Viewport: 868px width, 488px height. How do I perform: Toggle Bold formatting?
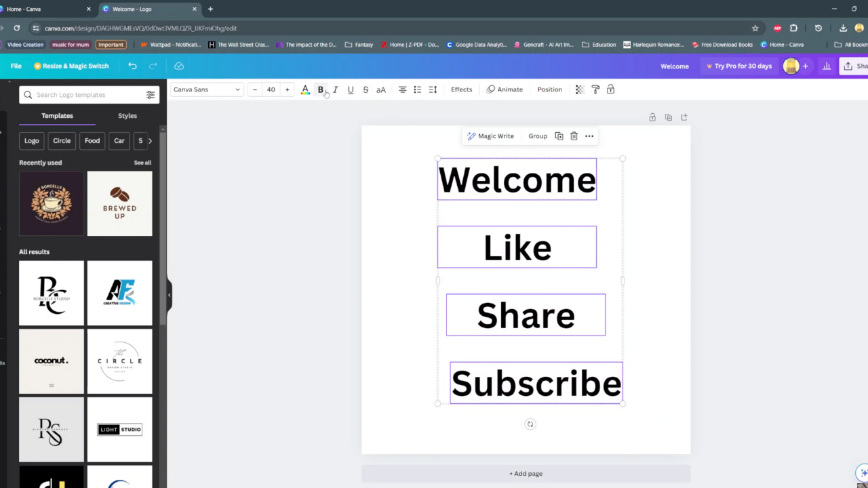321,89
